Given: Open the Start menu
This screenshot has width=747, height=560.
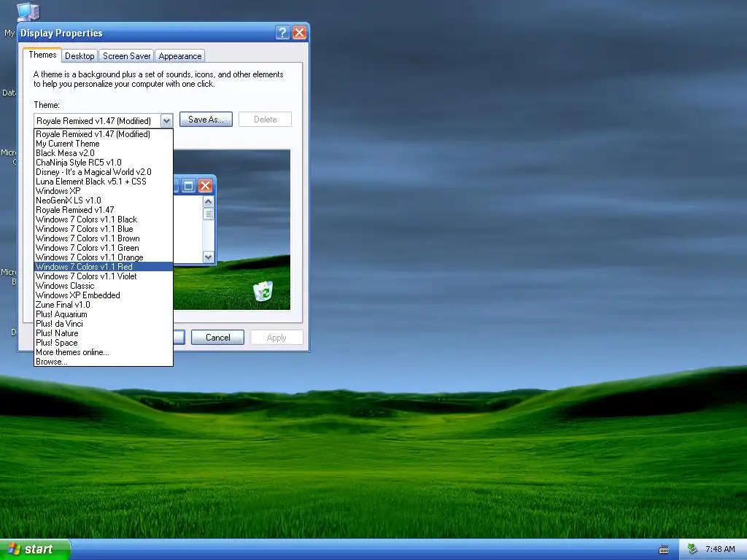Looking at the screenshot, I should [35, 549].
